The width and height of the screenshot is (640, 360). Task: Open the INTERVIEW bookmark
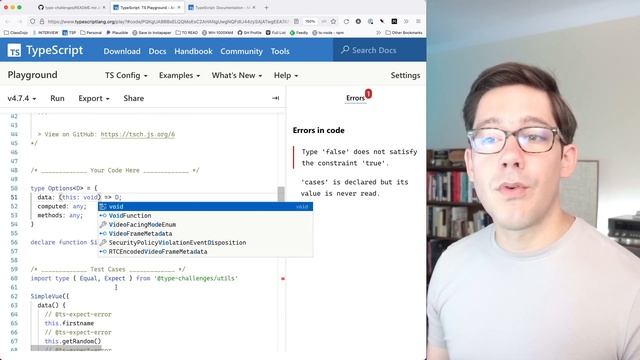click(x=45, y=32)
